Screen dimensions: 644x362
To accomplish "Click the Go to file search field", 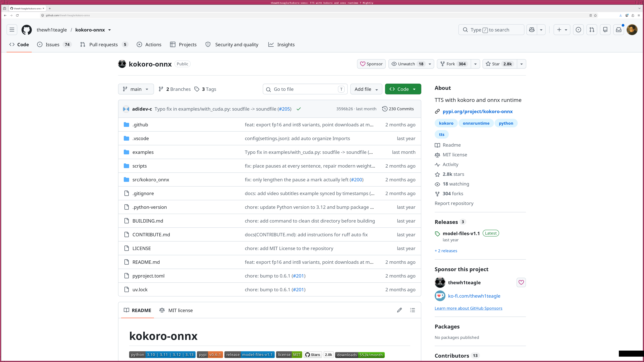I will click(305, 89).
